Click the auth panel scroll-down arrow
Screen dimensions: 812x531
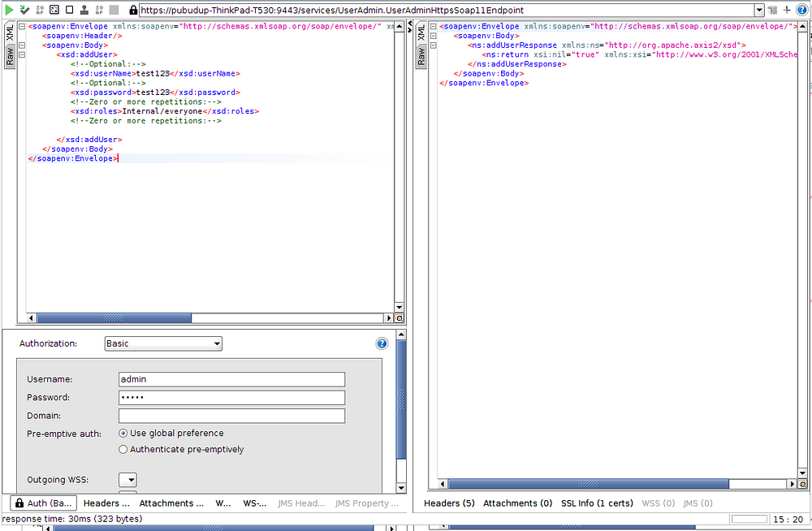tap(401, 488)
